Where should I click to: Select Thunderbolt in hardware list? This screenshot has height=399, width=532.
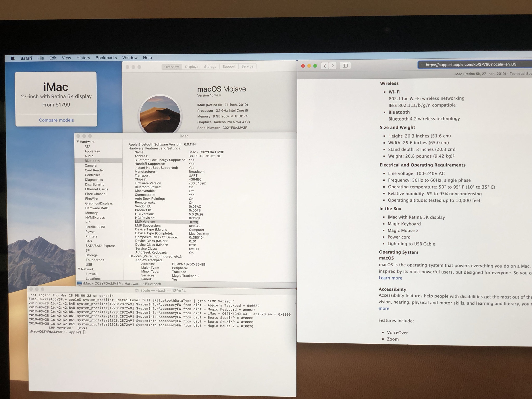tap(95, 260)
